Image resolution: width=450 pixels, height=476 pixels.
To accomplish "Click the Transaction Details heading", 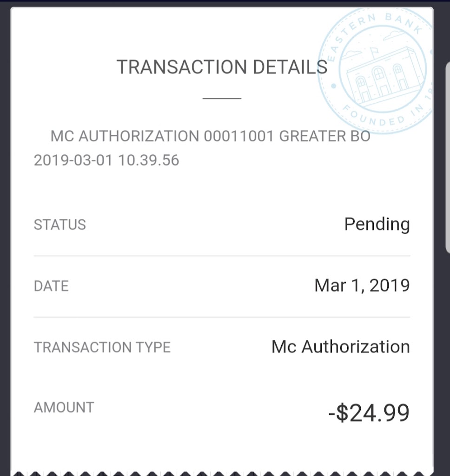I will tap(222, 67).
